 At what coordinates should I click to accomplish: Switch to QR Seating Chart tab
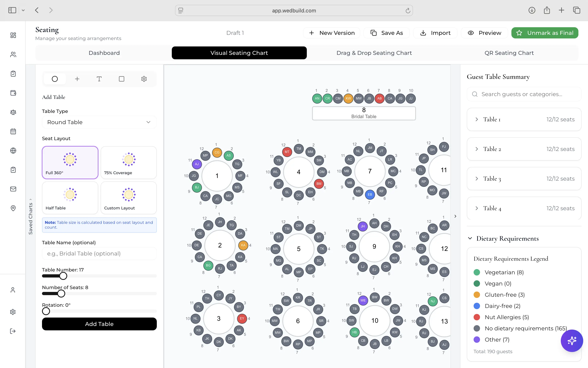pyautogui.click(x=509, y=53)
